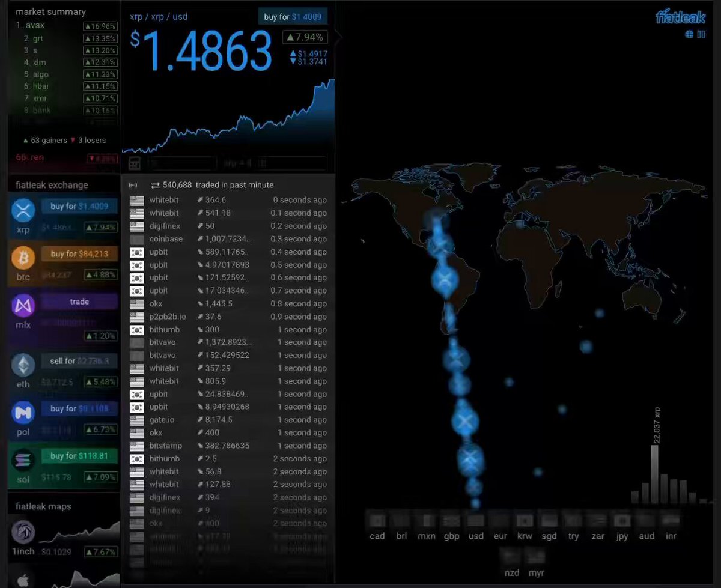Click the live broadcast icon beside trade count

(x=133, y=185)
